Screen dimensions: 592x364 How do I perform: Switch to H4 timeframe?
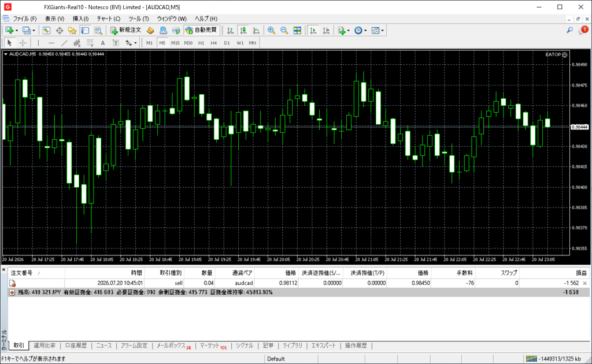(214, 43)
